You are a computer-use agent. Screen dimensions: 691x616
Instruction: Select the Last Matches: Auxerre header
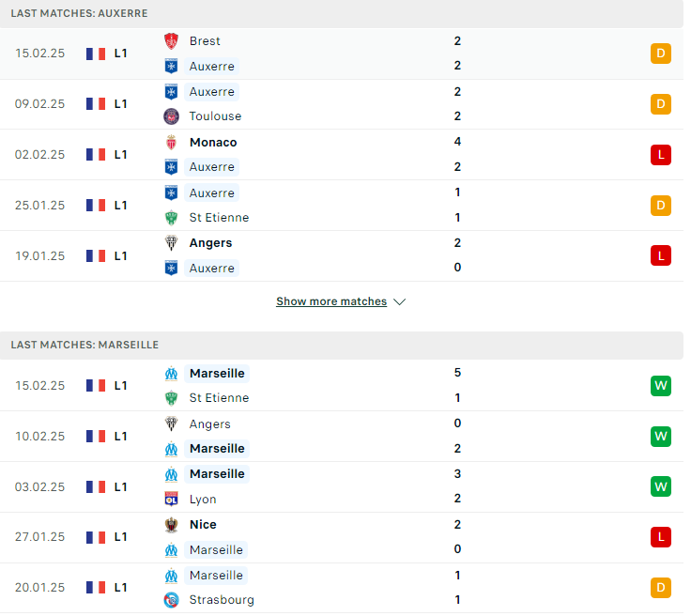tap(79, 14)
